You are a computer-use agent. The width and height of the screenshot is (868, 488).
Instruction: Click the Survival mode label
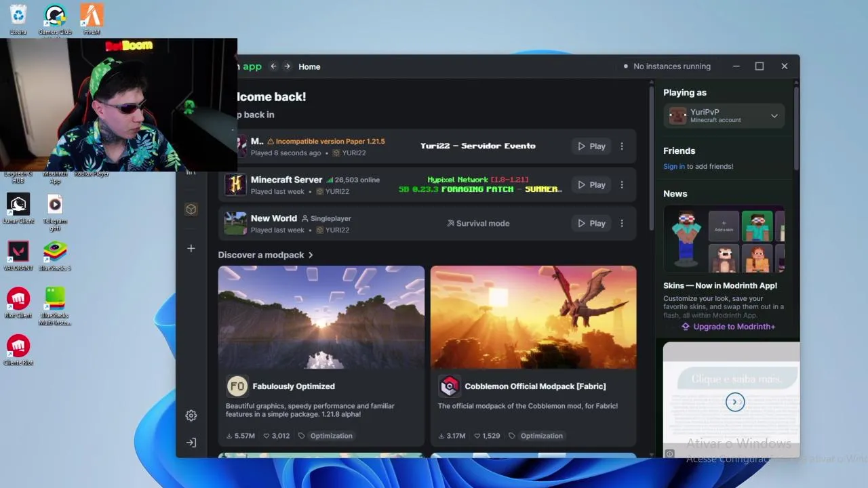(478, 223)
